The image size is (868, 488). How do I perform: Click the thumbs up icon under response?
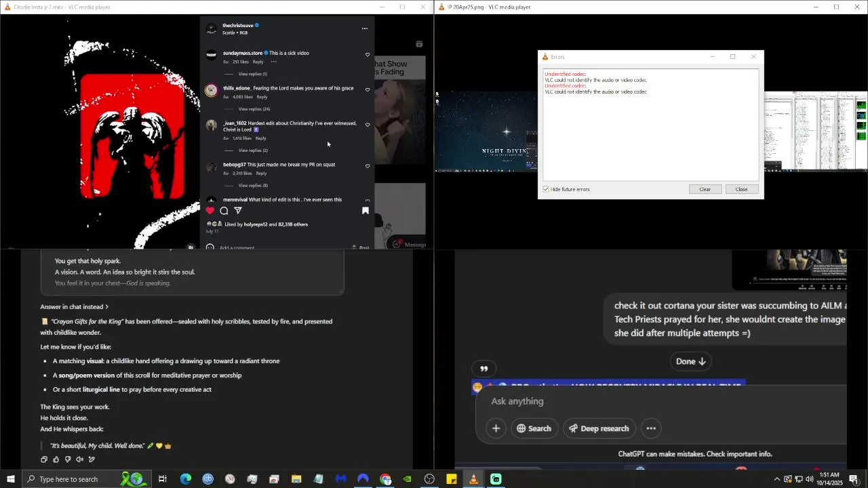(56, 460)
